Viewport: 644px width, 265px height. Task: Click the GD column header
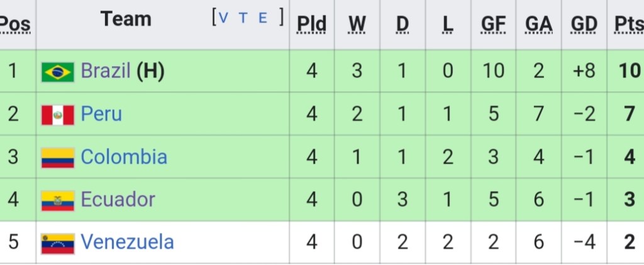coord(584,24)
